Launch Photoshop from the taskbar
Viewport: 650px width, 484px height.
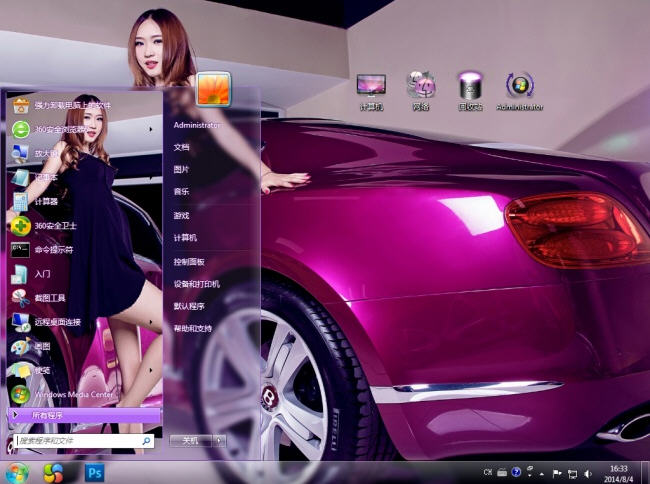click(96, 472)
